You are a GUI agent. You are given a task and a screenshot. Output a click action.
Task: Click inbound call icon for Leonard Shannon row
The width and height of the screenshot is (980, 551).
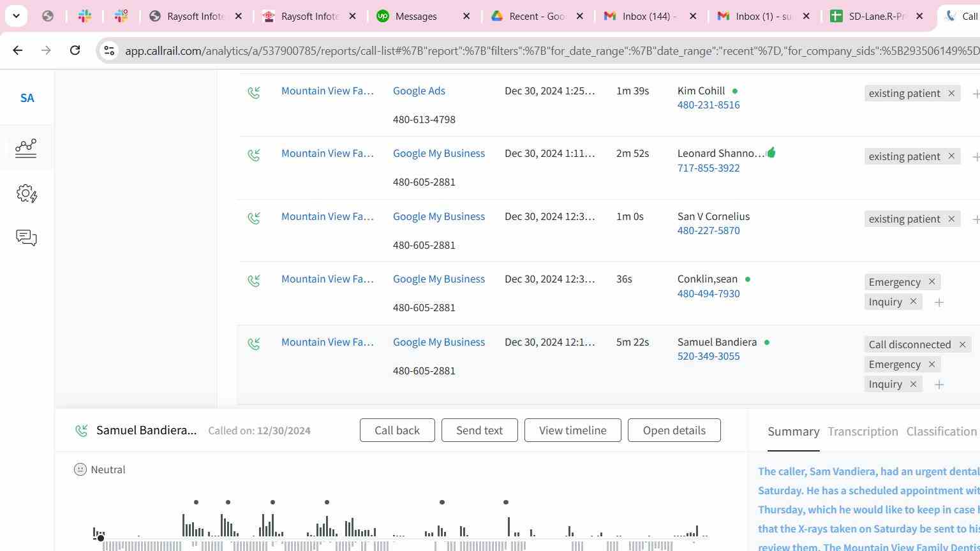point(254,156)
